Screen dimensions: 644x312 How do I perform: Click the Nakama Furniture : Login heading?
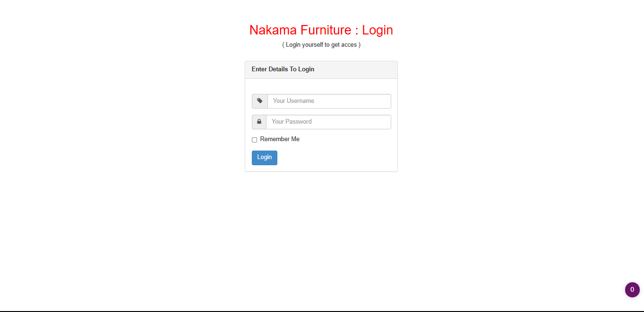click(x=321, y=30)
